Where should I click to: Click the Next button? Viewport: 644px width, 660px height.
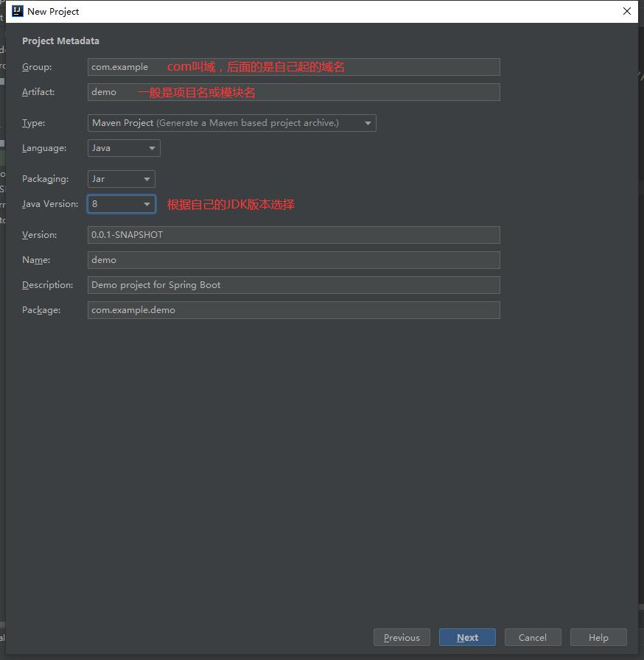(467, 637)
